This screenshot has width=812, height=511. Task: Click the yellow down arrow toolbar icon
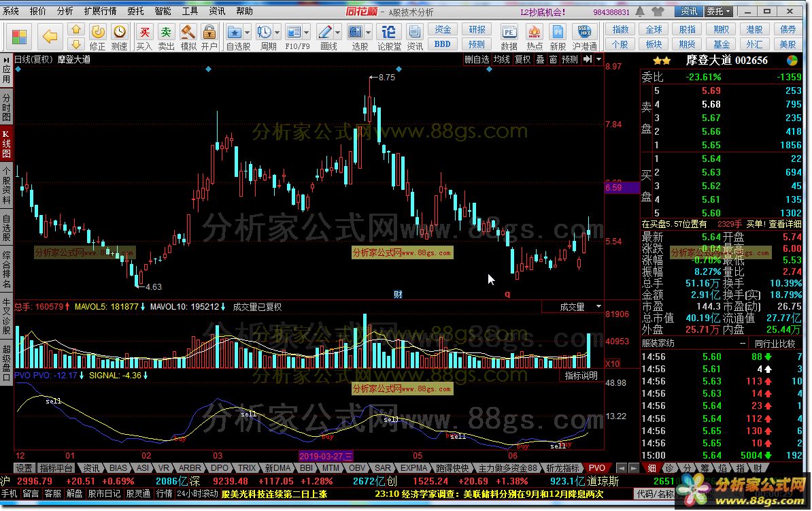click(75, 44)
